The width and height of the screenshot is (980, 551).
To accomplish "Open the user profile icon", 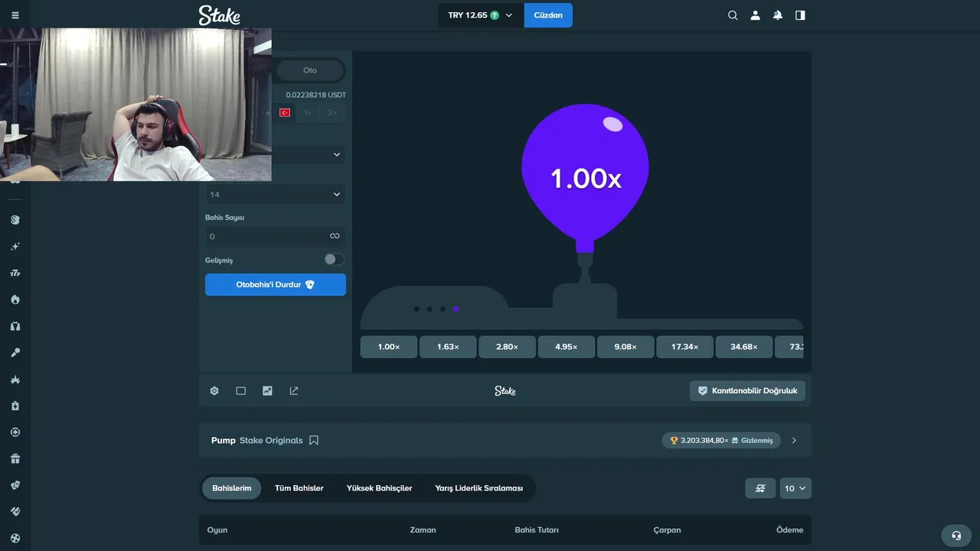I will point(755,15).
